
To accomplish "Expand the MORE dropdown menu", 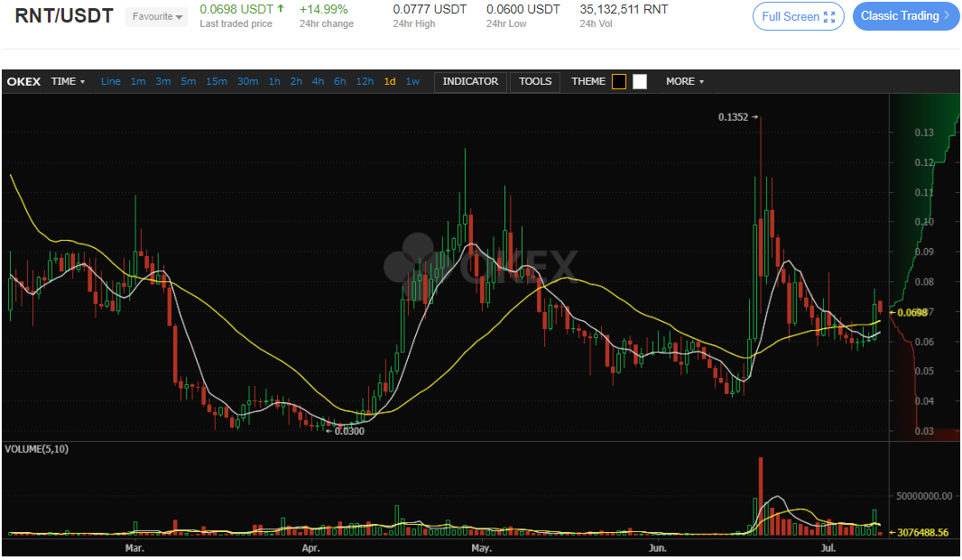I will (685, 81).
